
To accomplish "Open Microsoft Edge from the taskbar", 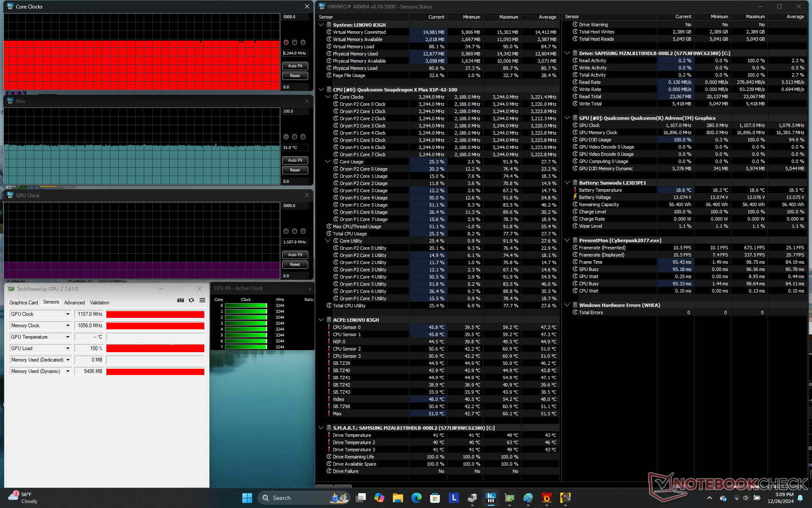I will (417, 498).
